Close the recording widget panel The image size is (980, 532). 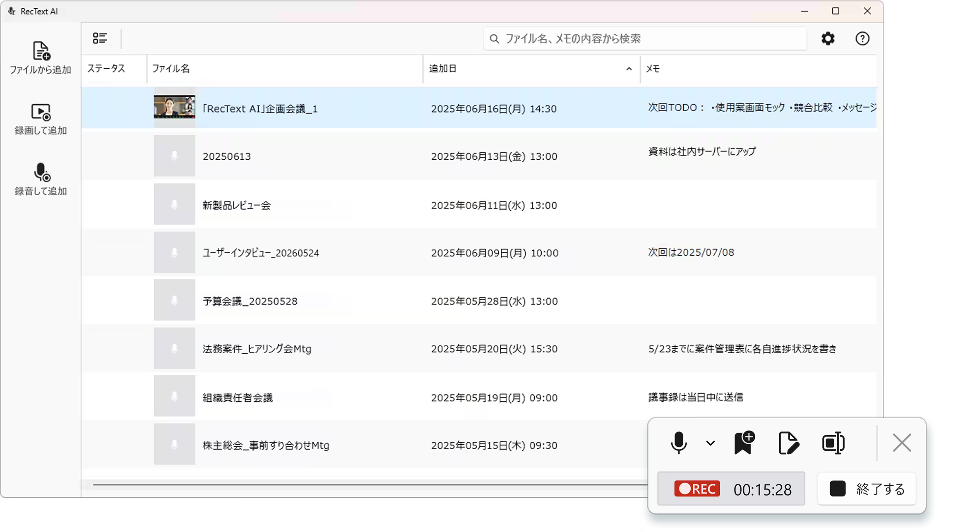(x=902, y=443)
